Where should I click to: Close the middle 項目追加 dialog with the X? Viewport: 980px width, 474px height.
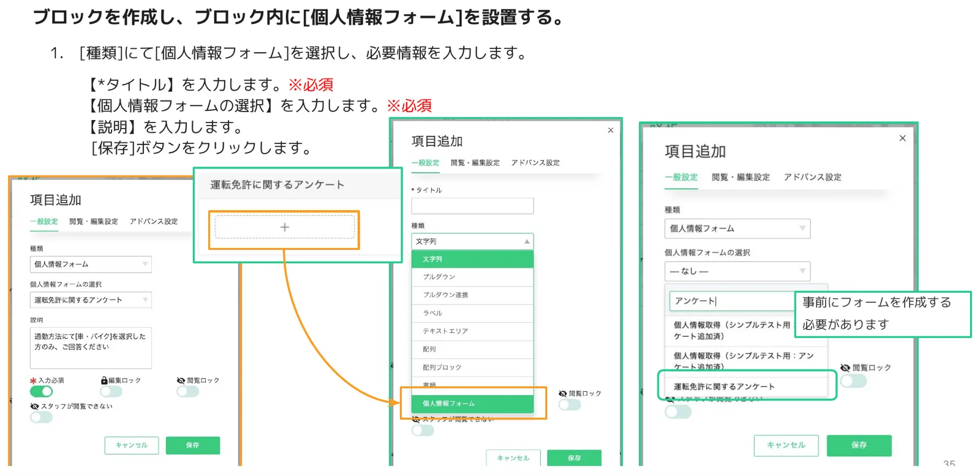(611, 130)
